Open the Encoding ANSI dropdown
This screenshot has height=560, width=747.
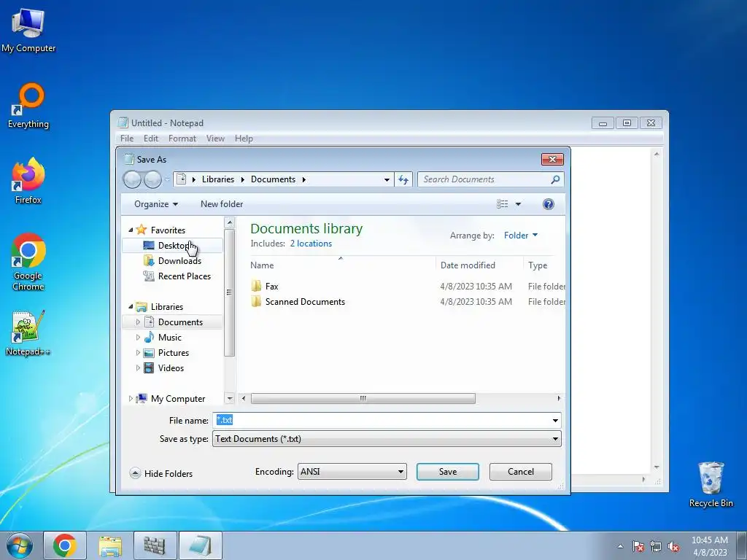tap(352, 472)
